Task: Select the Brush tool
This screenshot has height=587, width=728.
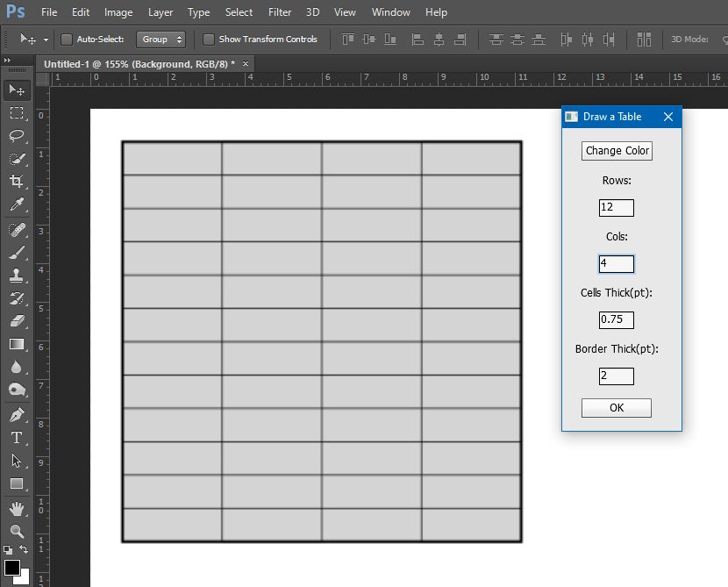Action: (x=17, y=253)
